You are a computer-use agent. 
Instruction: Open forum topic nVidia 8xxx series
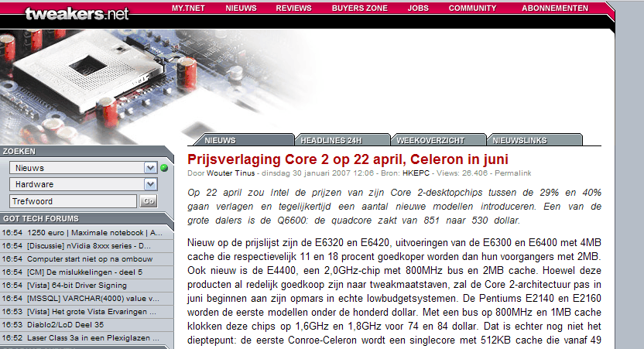point(89,246)
